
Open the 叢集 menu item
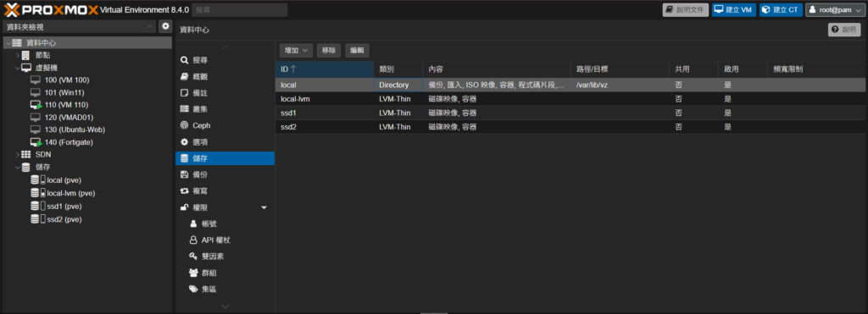coord(225,109)
